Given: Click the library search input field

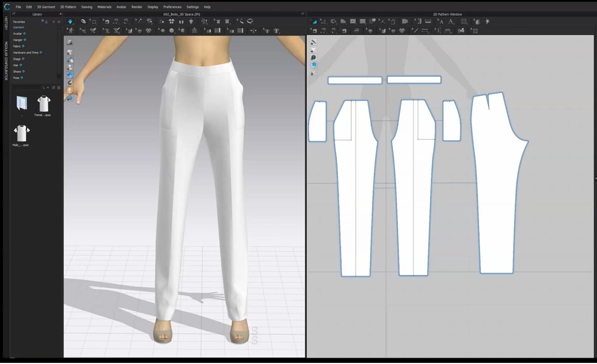Looking at the screenshot, I should (26, 88).
